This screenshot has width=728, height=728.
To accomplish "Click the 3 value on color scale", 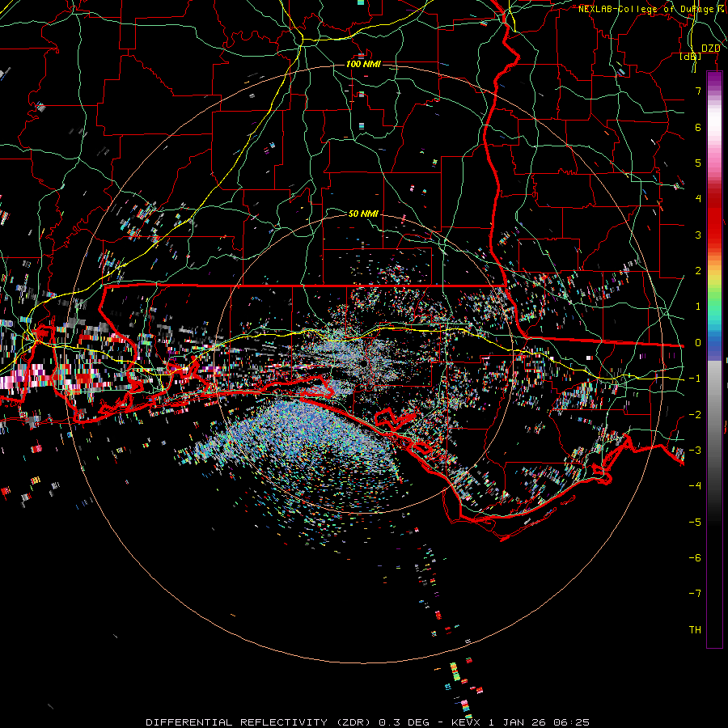I will click(x=698, y=235).
